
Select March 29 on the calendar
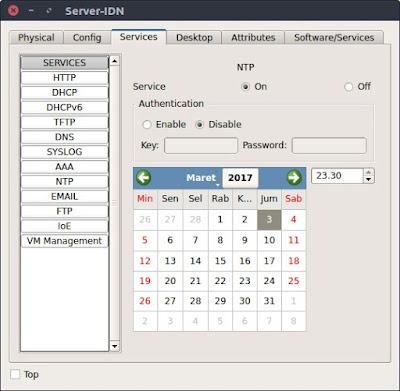[x=220, y=301]
